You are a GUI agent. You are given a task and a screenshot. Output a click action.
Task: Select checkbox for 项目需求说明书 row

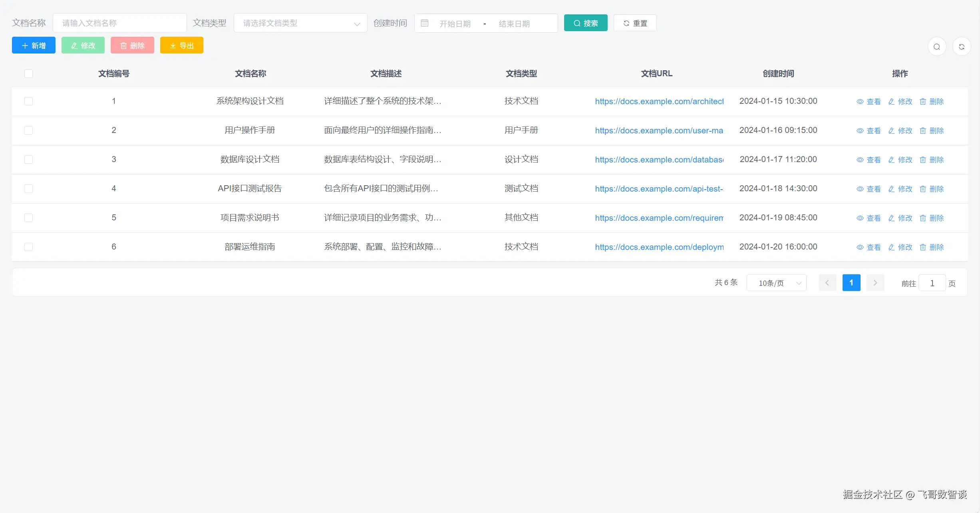tap(28, 218)
